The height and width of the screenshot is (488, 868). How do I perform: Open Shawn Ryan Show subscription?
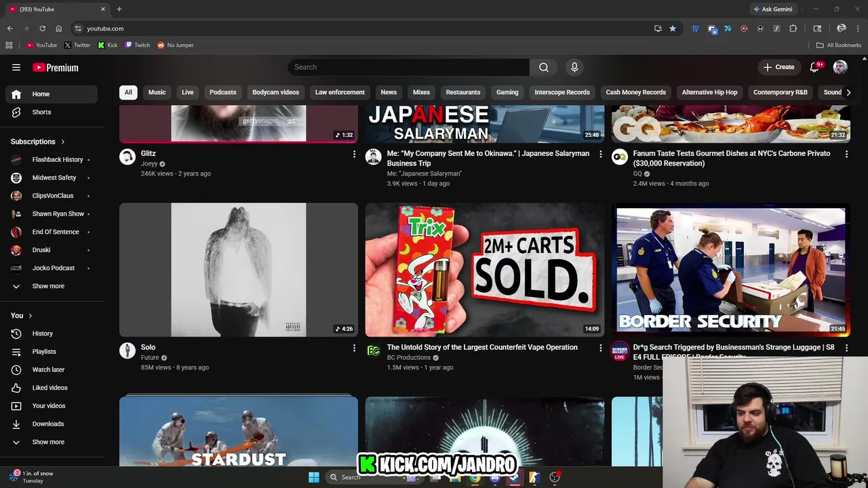coord(52,213)
